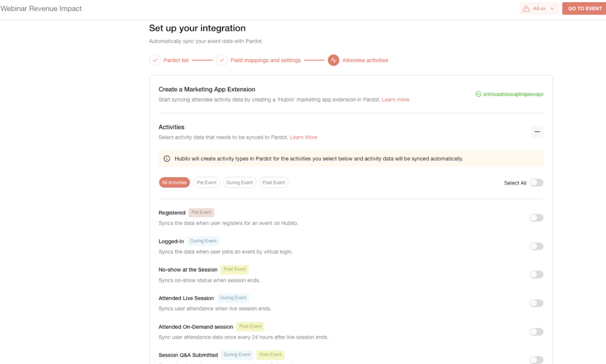The image size is (606, 364).
Task: Enable Attended Live Session sync toggle
Action: pyautogui.click(x=536, y=303)
